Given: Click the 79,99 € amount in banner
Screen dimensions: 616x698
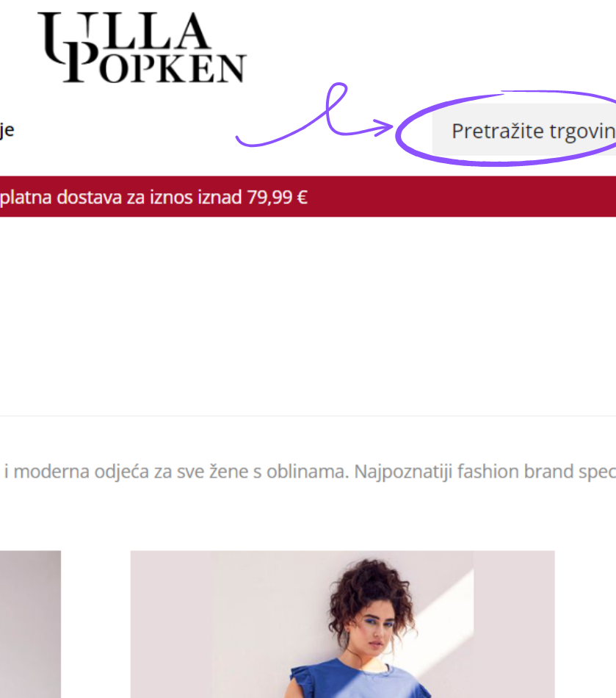Looking at the screenshot, I should pyautogui.click(x=277, y=197).
